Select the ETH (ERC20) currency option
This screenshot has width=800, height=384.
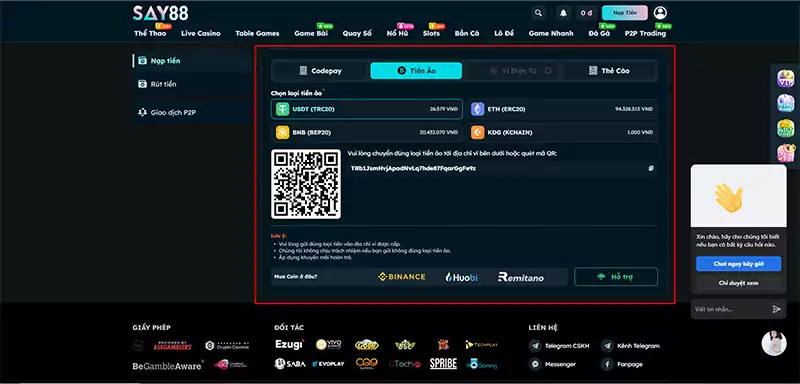coord(562,109)
